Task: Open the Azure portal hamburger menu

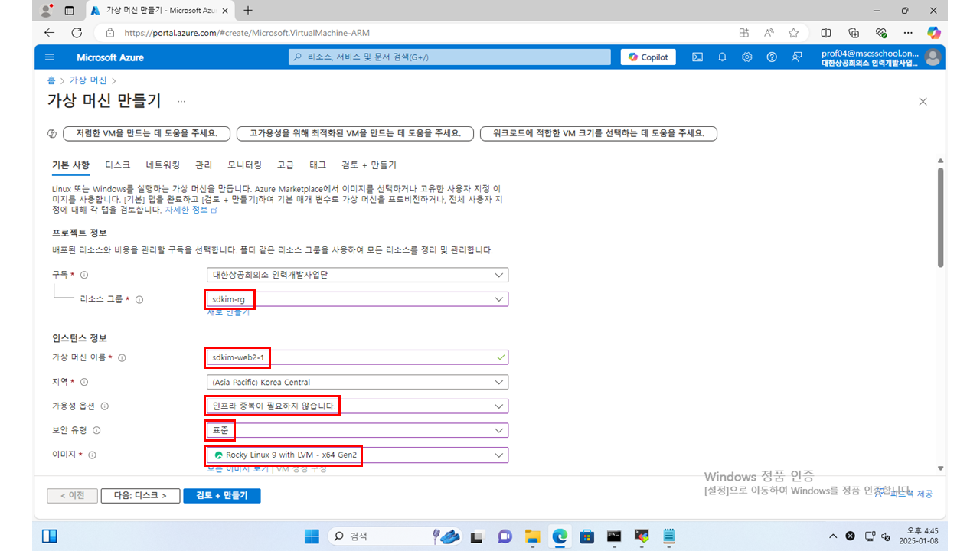Action: (50, 57)
